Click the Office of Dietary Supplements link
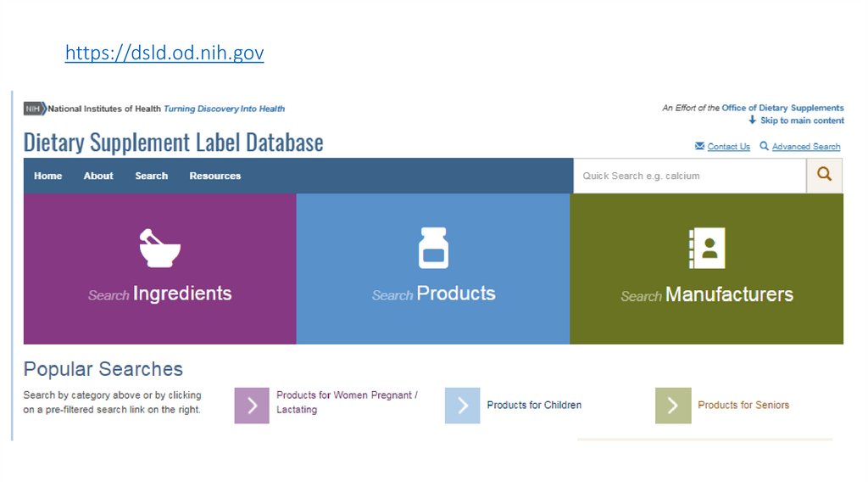The width and height of the screenshot is (868, 487). 782,108
